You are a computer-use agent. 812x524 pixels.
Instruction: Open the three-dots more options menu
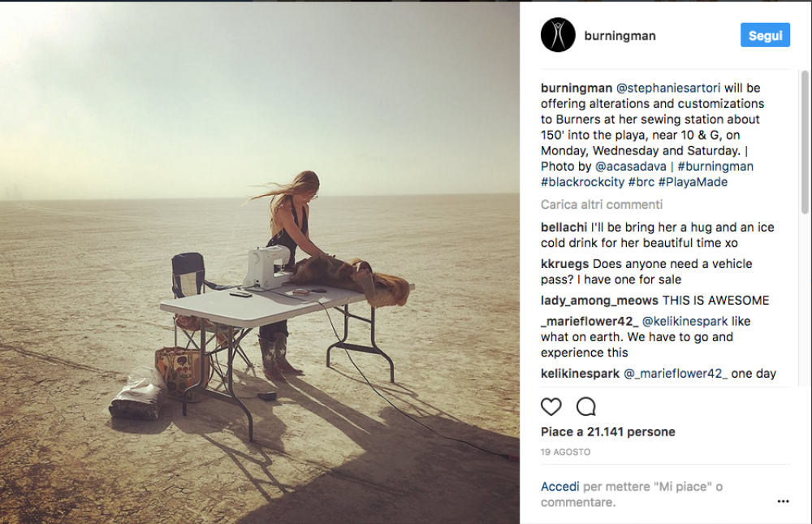coord(783,502)
